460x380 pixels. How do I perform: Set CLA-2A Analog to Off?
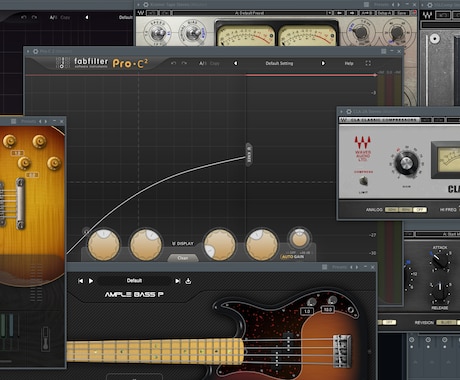(420, 210)
